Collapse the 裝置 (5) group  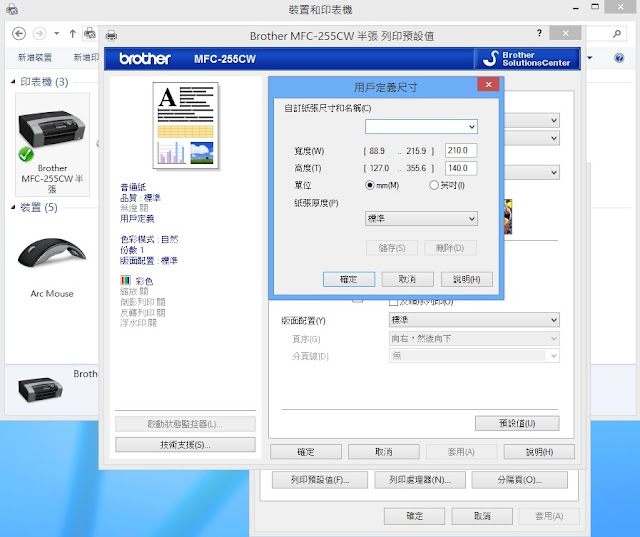coord(13,207)
